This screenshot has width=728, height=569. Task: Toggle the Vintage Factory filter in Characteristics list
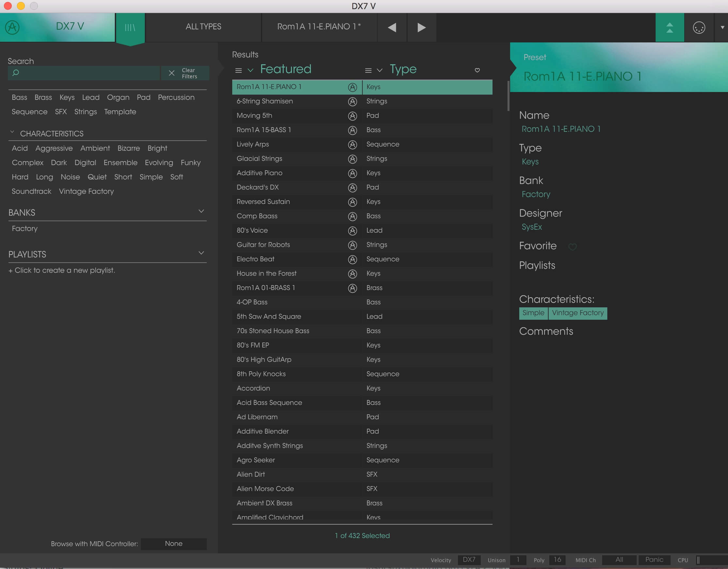[86, 191]
